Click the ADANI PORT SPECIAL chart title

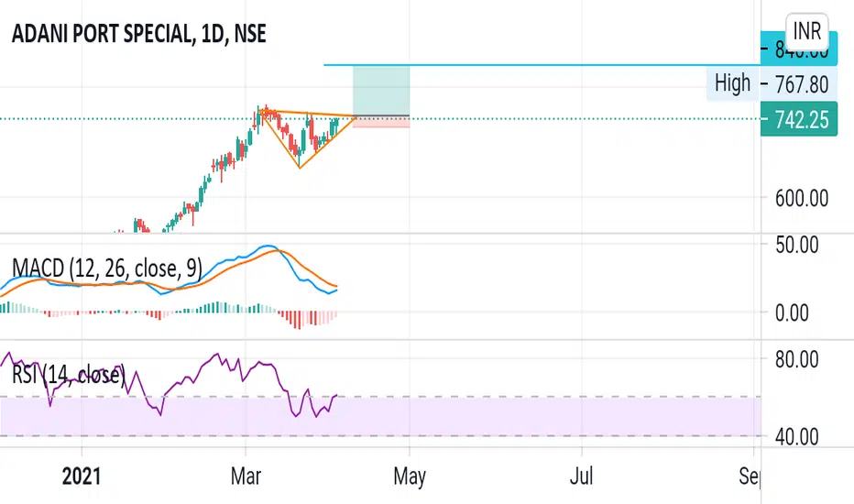(139, 34)
